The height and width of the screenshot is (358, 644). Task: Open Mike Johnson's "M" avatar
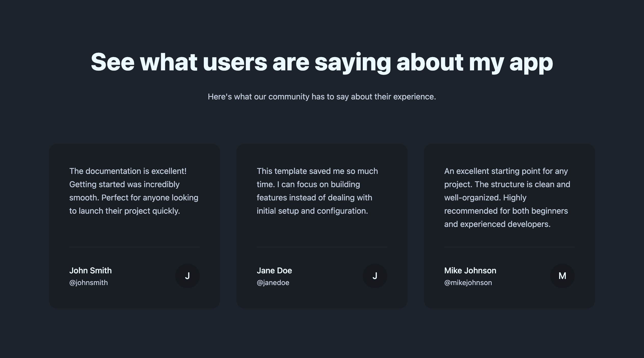[562, 276]
